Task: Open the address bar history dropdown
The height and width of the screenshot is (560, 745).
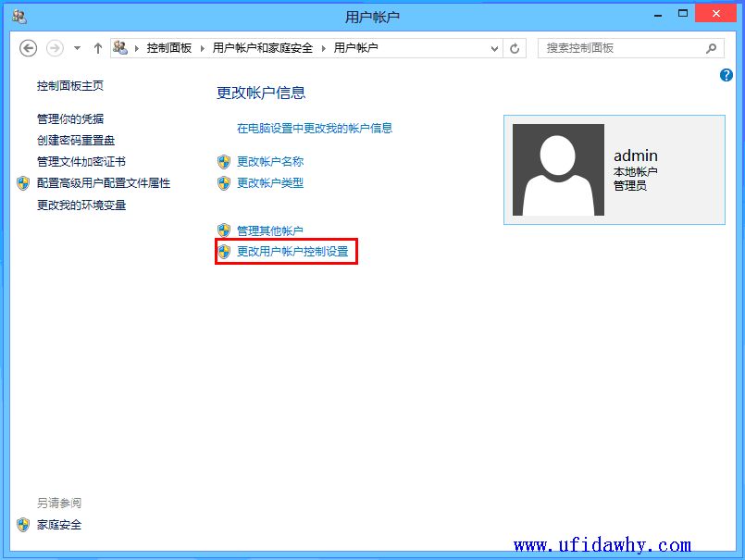Action: 494,47
